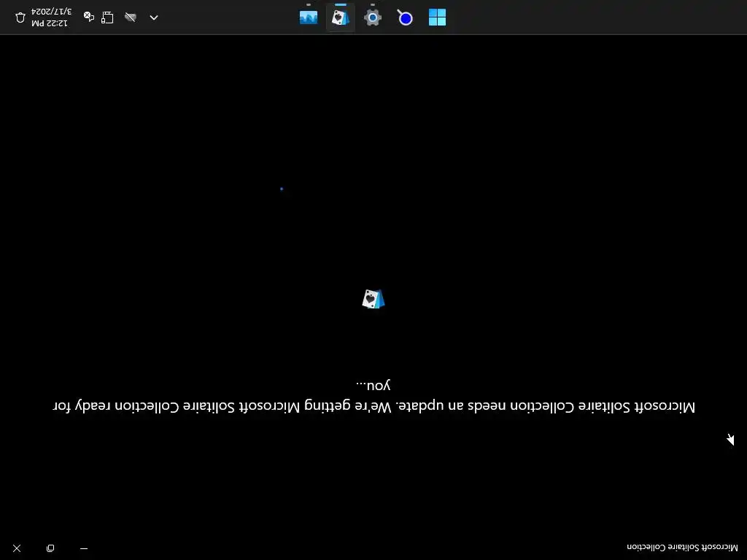The width and height of the screenshot is (747, 560).
Task: Click the update message text
Action: pos(373,396)
